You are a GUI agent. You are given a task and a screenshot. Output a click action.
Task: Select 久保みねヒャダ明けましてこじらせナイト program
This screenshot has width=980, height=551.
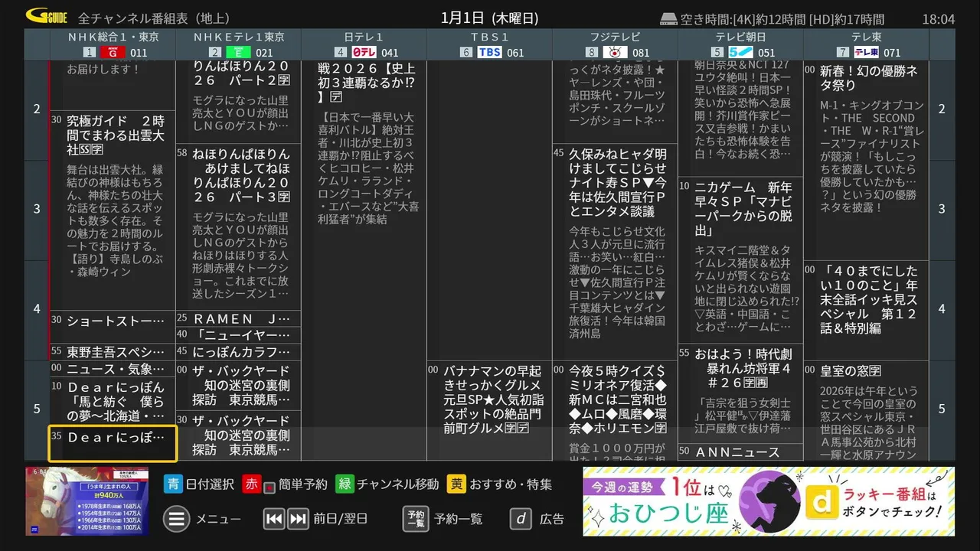[x=615, y=252]
